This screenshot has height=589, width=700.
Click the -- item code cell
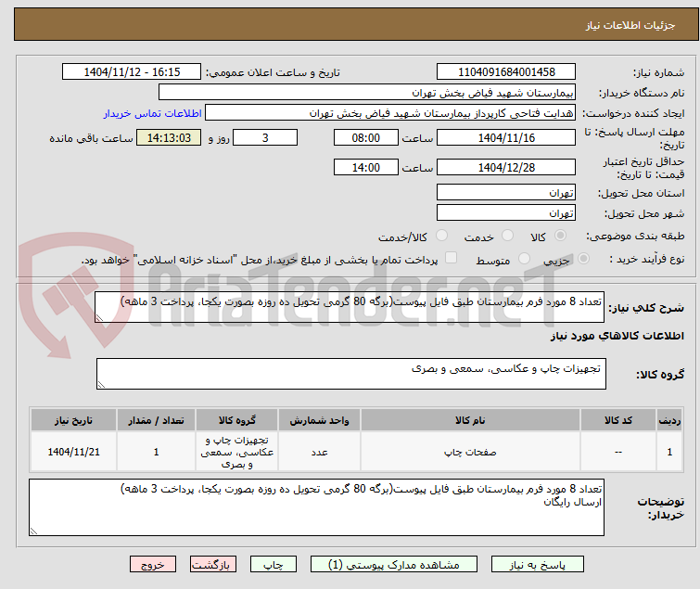617,452
